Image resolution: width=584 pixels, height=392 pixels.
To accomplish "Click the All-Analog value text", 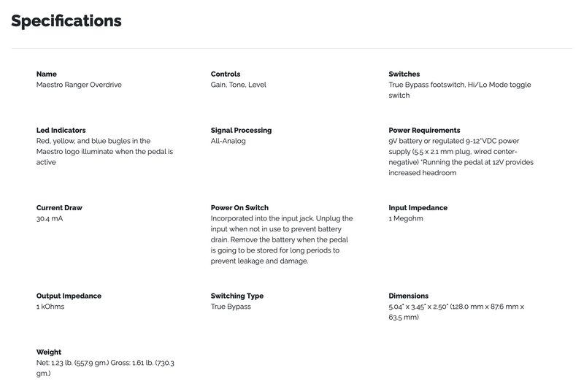I will point(228,141).
